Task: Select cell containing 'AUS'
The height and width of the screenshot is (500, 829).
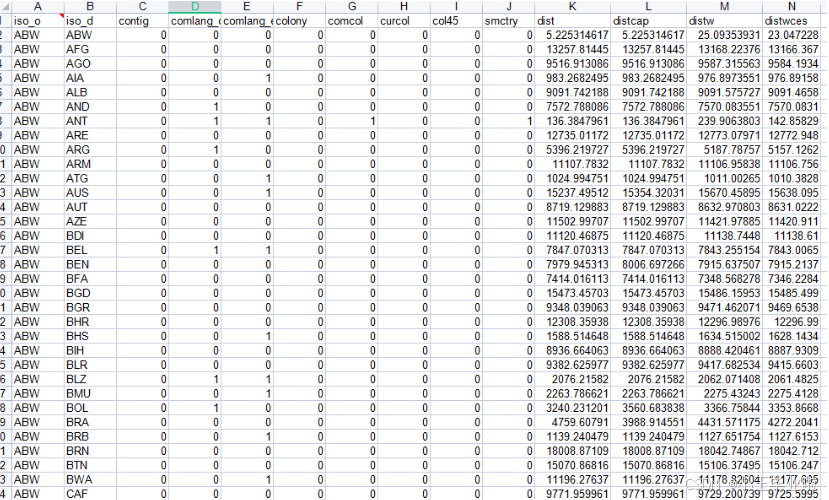Action: [x=89, y=192]
